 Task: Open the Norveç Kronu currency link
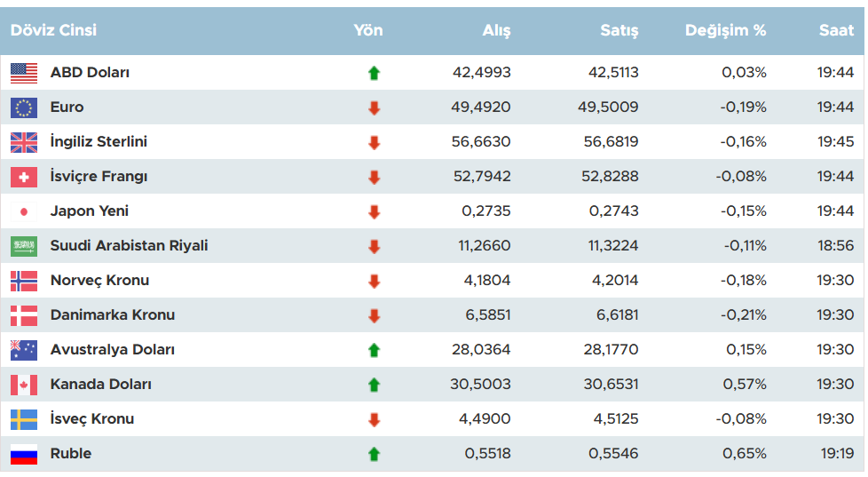point(99,281)
